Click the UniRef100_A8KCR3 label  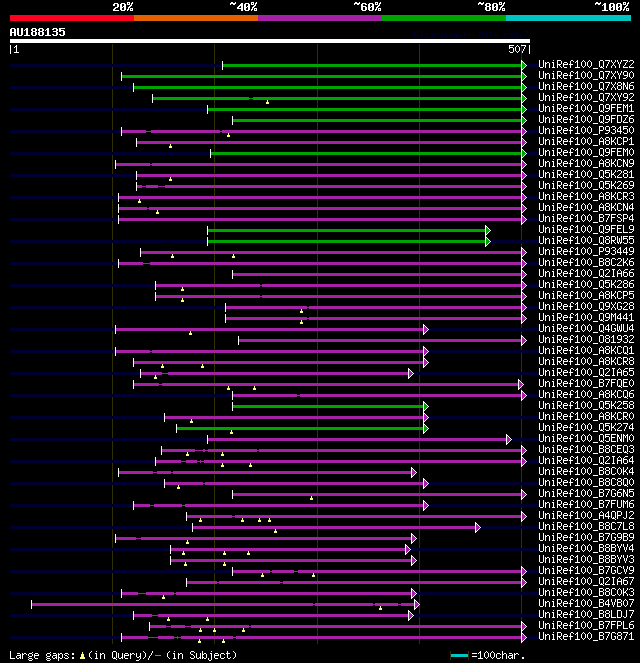click(x=586, y=196)
